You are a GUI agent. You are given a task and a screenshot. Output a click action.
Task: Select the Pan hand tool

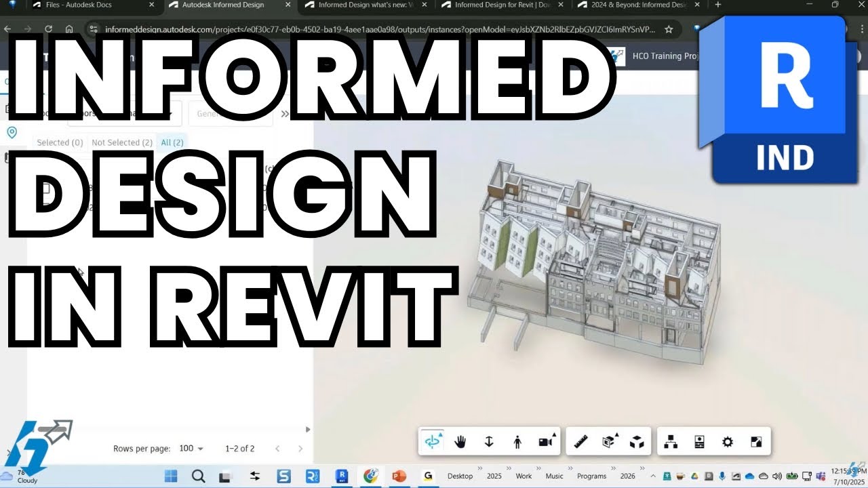460,442
